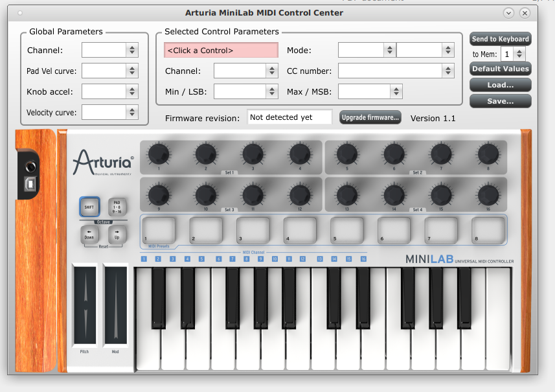Click the first black piano key

click(158, 298)
